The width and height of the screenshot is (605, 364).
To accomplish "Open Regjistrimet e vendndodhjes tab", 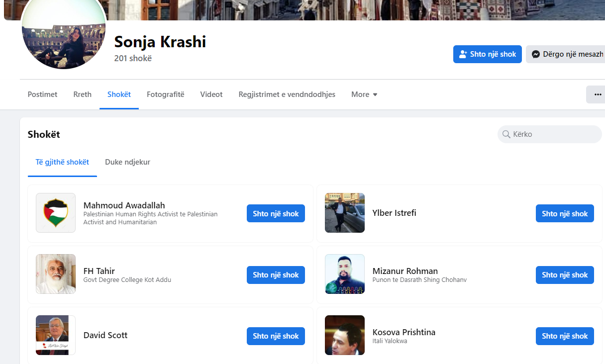I will (287, 94).
